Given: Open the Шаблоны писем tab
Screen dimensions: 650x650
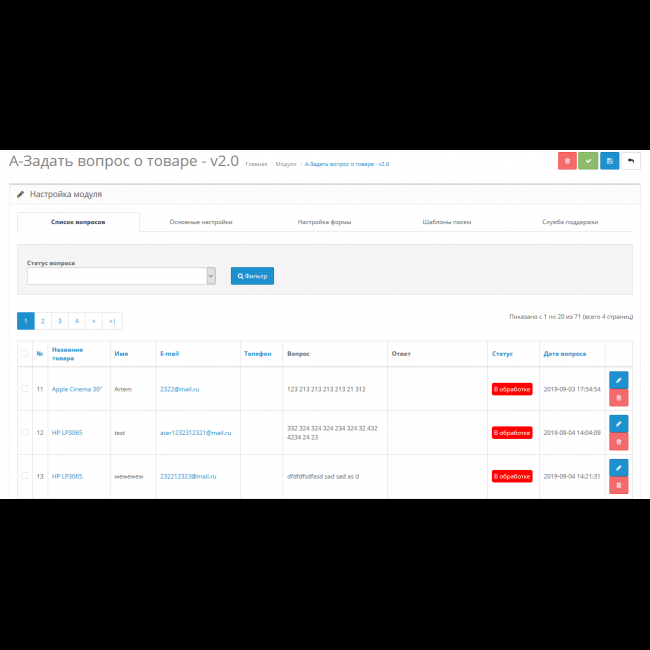Looking at the screenshot, I should (x=447, y=222).
